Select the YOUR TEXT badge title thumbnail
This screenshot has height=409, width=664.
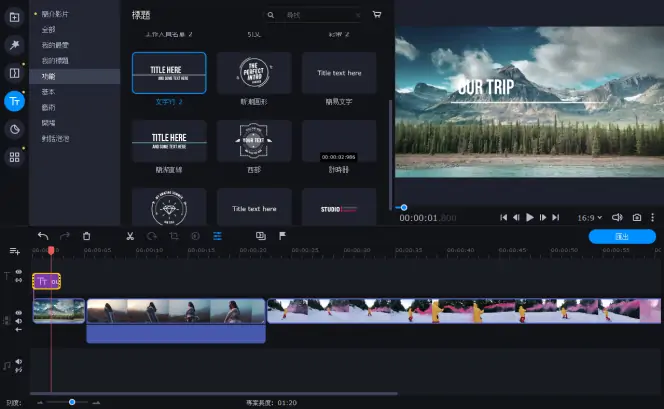click(254, 141)
